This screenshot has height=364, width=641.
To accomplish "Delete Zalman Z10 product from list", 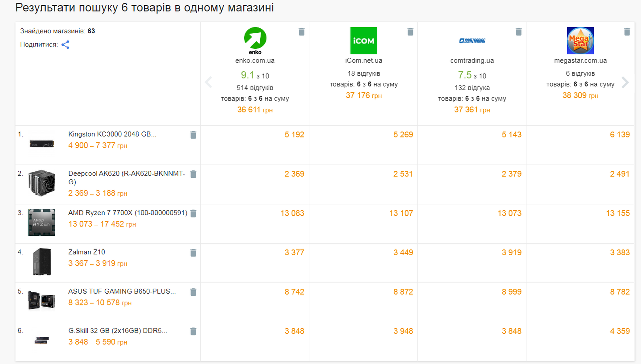I will point(193,253).
